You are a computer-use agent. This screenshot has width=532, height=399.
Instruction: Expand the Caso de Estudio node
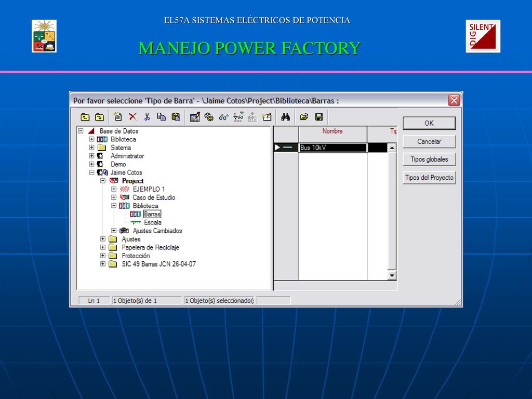click(114, 197)
